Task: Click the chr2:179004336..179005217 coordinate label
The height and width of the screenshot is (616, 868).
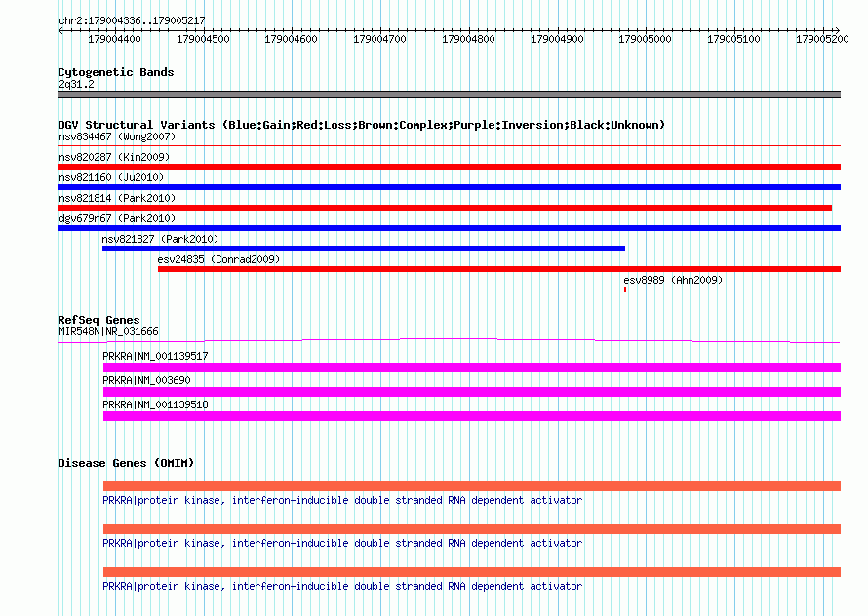Action: click(x=132, y=20)
